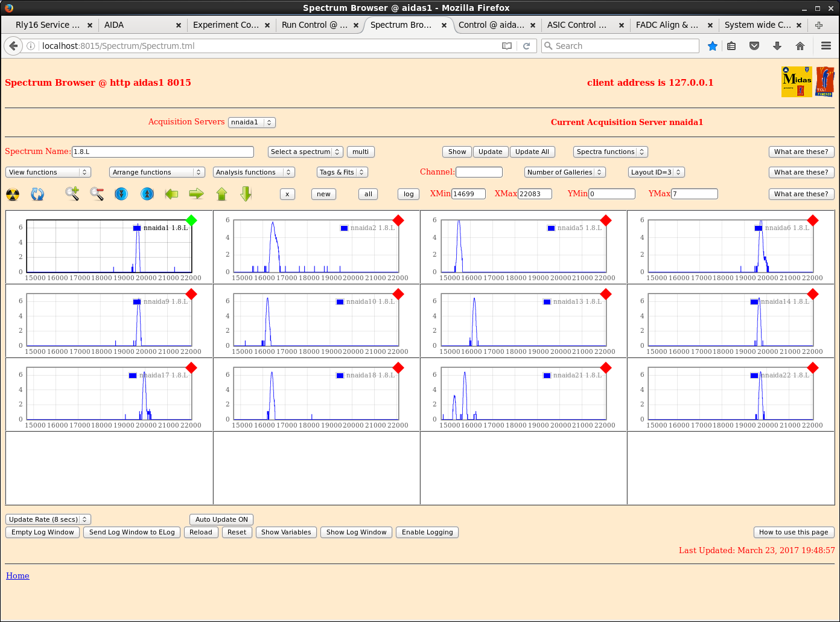Open the Acquisition Servers nnaida1 dropdown

click(252, 122)
